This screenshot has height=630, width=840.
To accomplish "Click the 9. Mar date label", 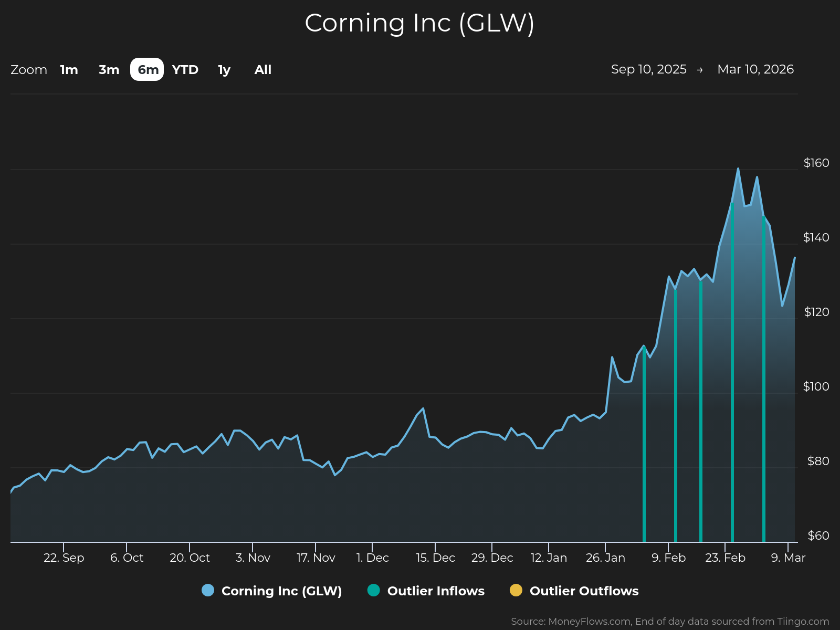I will click(788, 558).
